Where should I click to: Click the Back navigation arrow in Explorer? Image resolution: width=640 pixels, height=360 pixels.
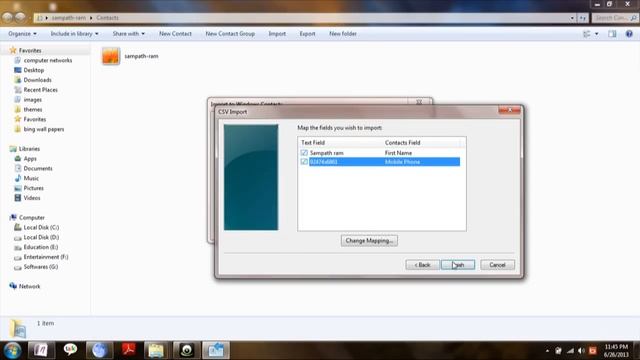click(7, 18)
